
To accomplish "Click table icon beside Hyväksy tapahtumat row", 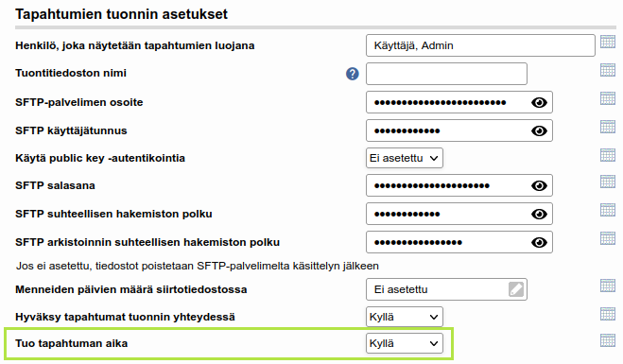I will 608,314.
